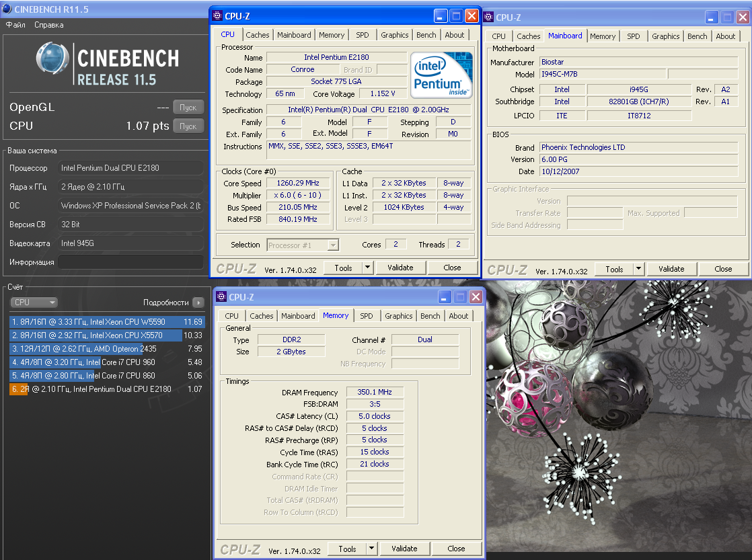Click the Intel Pentium inside logo

pos(441,75)
